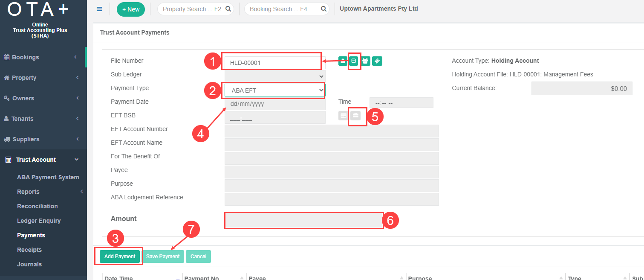This screenshot has height=280, width=644.
Task: Collapse the Trust Account sidebar section
Action: (x=43, y=160)
